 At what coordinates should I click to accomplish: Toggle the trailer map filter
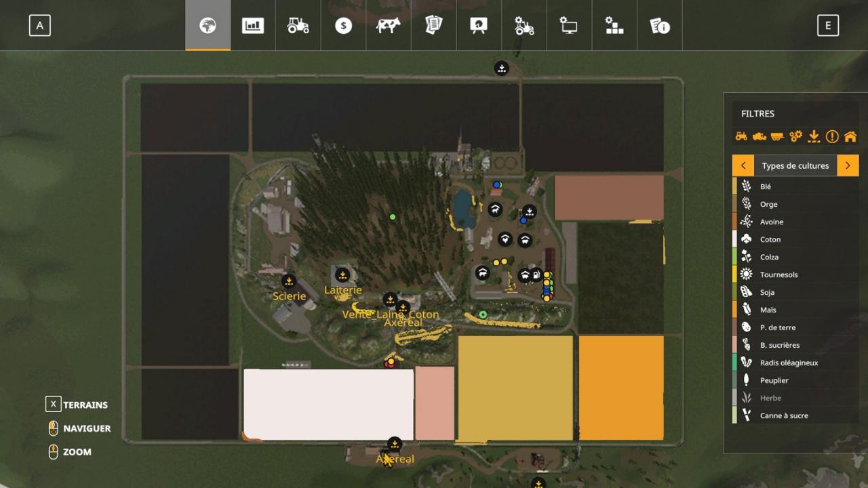pos(777,136)
